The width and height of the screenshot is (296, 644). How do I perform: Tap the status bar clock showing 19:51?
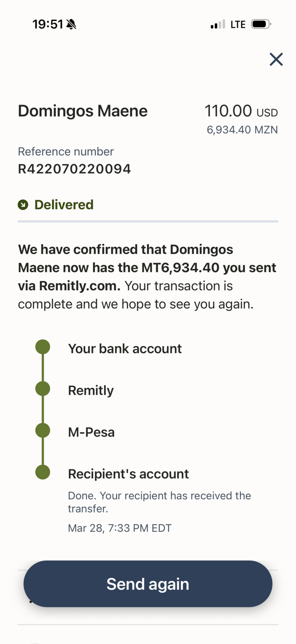47,25
